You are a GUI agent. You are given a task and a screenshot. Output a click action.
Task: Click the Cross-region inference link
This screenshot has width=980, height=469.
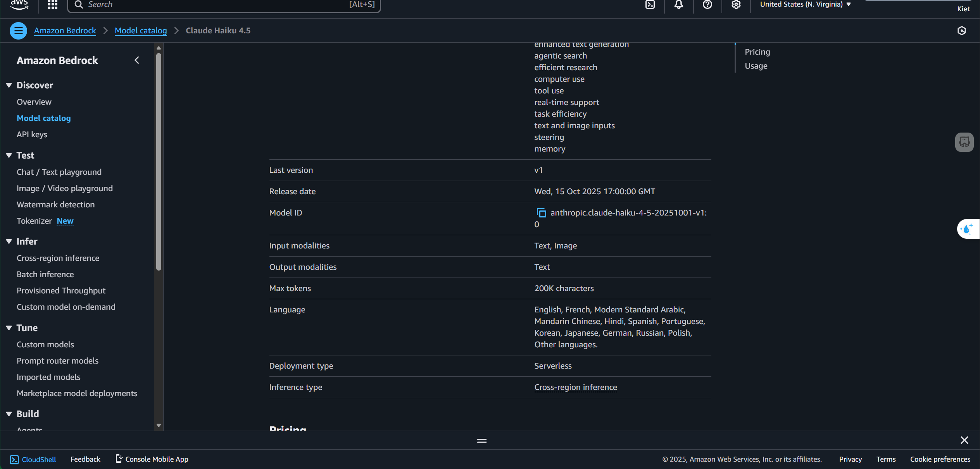tap(575, 387)
